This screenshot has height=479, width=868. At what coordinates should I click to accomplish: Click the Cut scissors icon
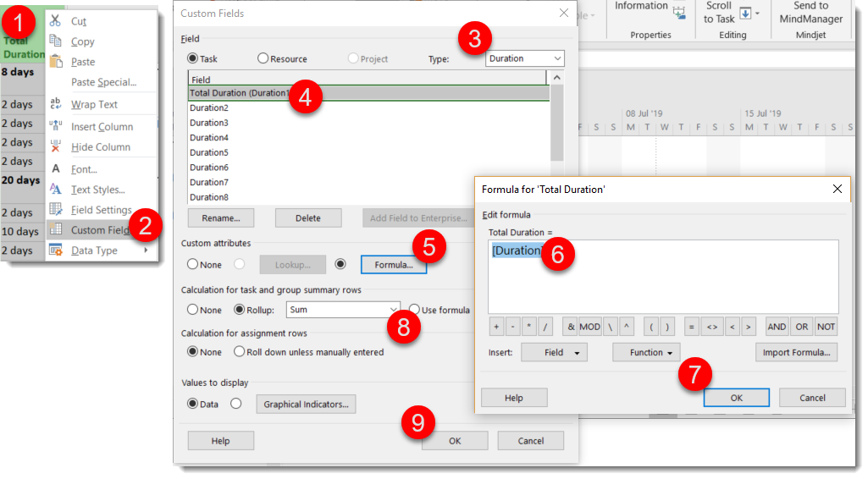click(56, 20)
